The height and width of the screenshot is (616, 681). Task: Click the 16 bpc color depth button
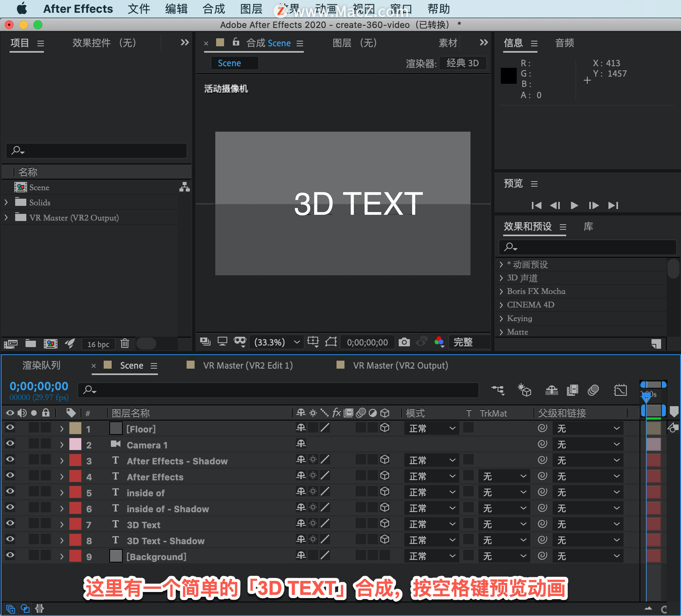[x=98, y=344]
